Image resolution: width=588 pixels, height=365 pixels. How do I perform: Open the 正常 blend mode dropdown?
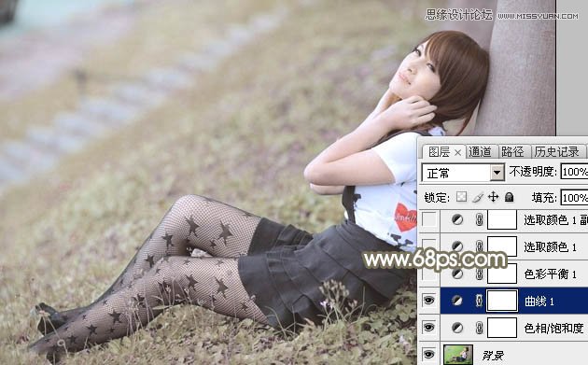(463, 173)
